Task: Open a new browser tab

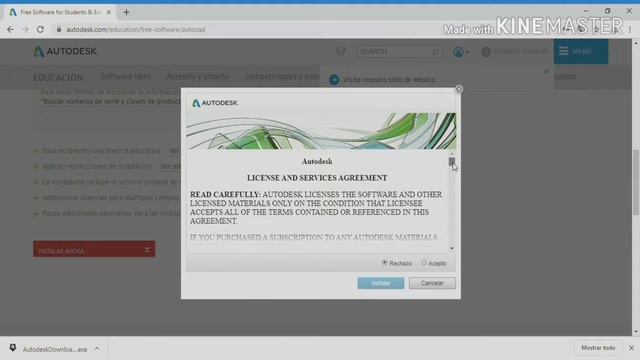Action: pos(127,12)
